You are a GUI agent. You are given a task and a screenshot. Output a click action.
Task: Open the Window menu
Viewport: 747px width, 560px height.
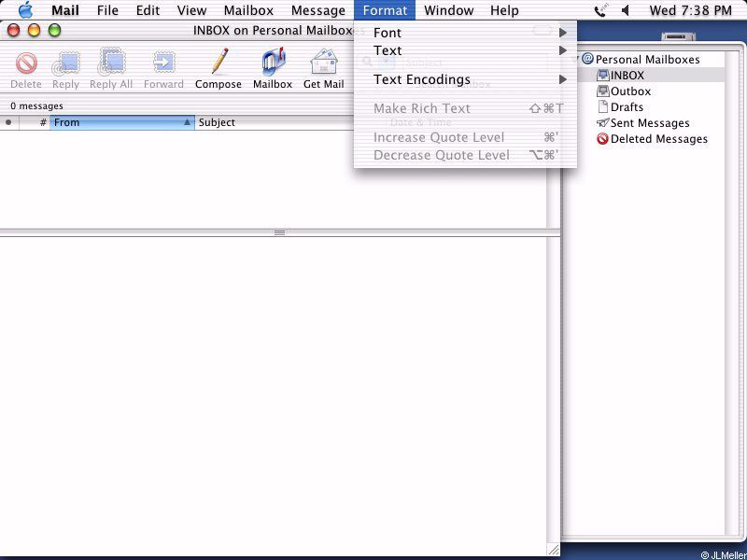(x=449, y=10)
